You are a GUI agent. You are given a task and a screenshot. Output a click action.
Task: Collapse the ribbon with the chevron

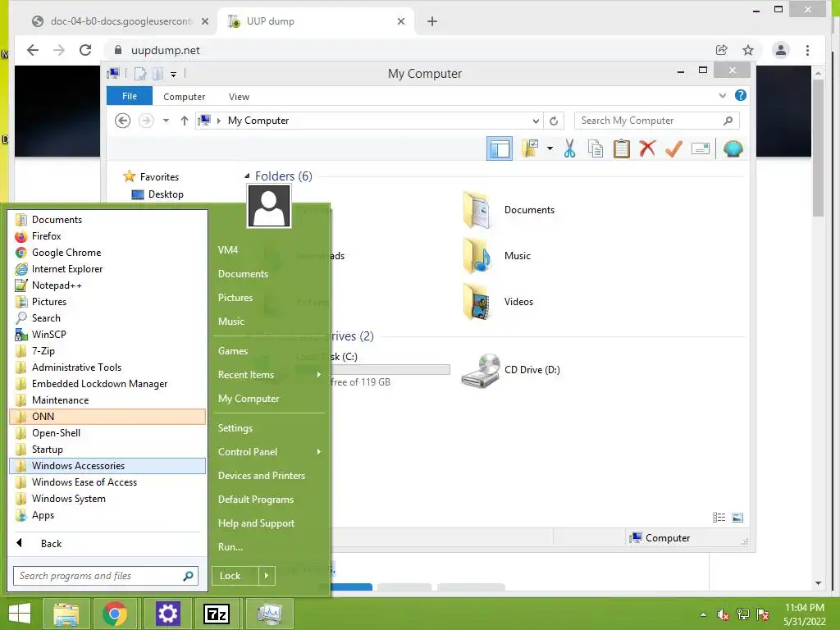pyautogui.click(x=722, y=96)
